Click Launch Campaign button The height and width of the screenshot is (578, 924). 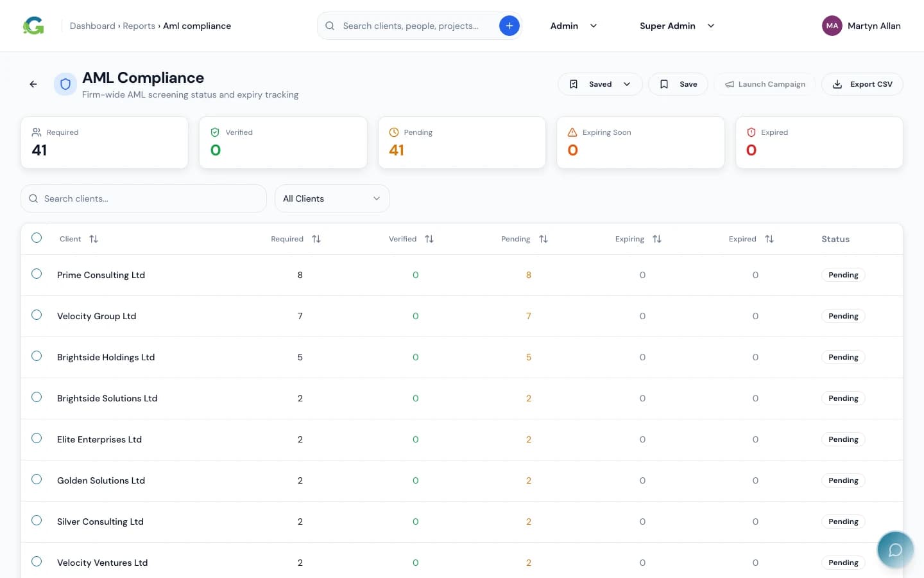[765, 84]
